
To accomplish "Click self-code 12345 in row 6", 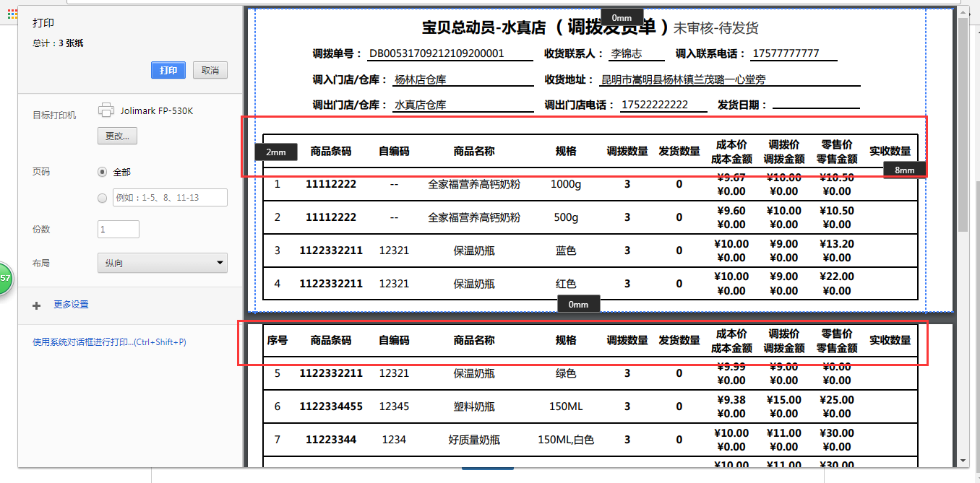I will 394,406.
